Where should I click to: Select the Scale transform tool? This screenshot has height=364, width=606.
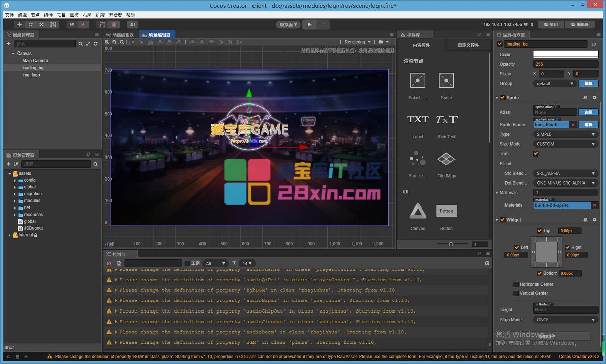pos(41,24)
